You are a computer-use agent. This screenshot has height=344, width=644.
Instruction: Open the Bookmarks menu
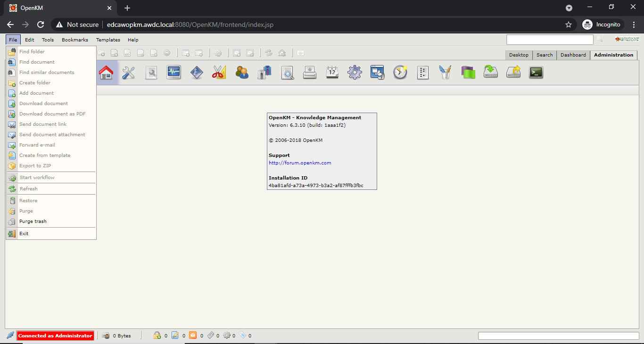click(x=75, y=40)
